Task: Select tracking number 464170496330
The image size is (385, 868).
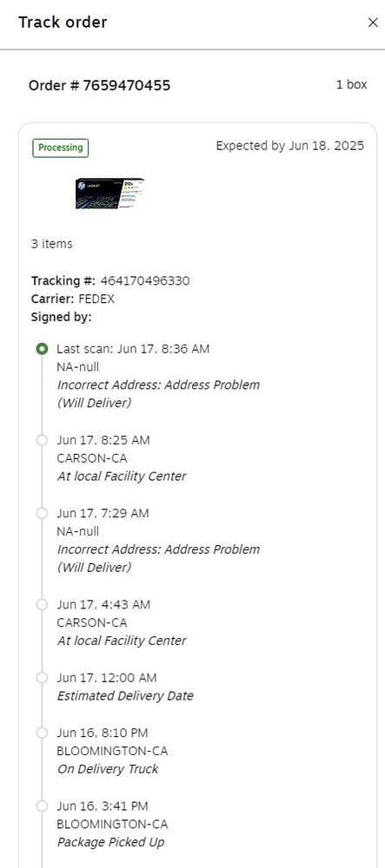Action: point(144,280)
